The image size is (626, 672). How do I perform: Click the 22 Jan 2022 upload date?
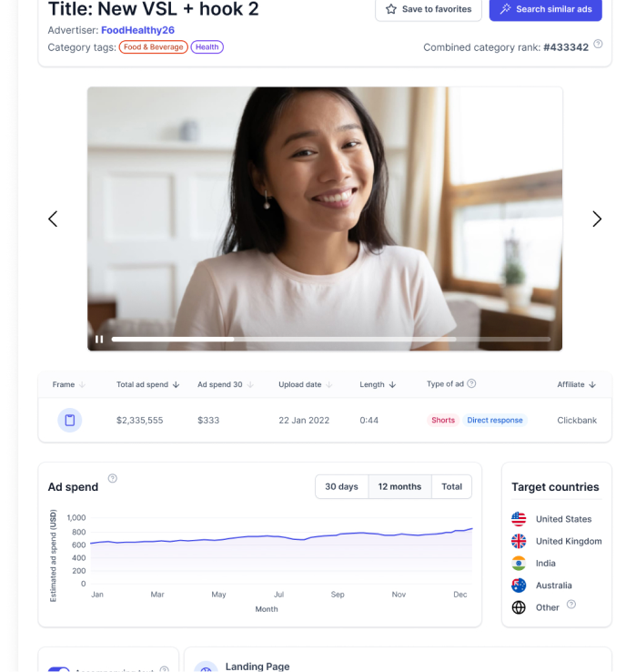click(304, 421)
